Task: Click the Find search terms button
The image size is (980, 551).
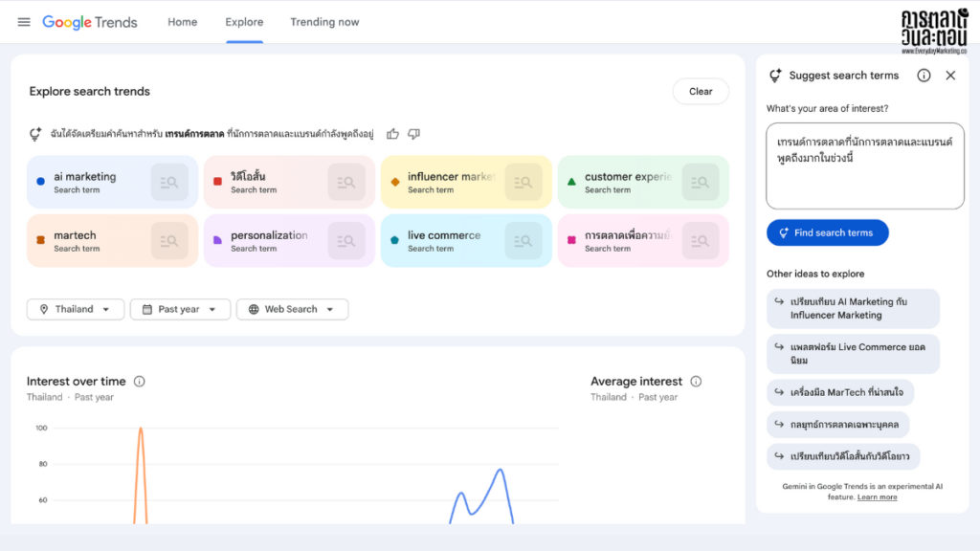Action: coord(827,232)
